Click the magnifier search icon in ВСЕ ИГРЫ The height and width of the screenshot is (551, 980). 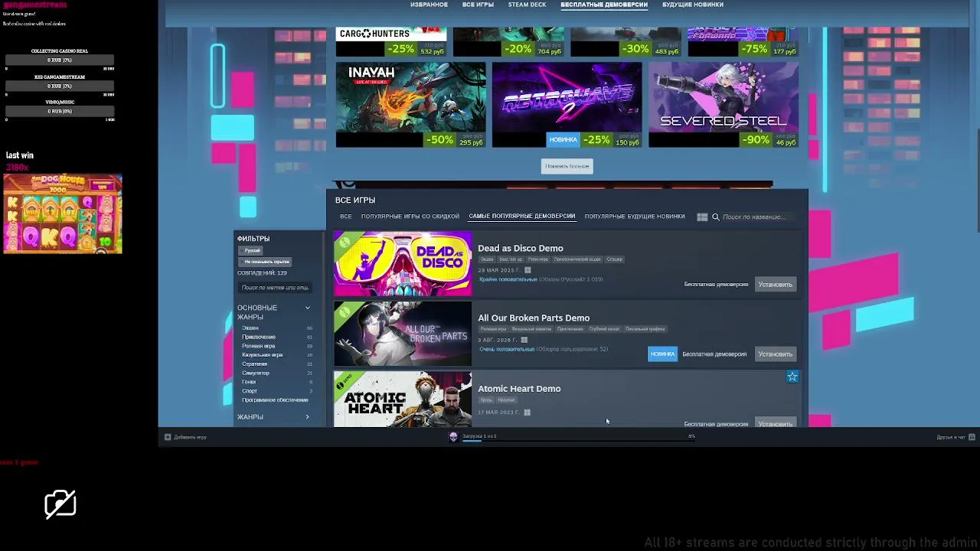coord(716,217)
